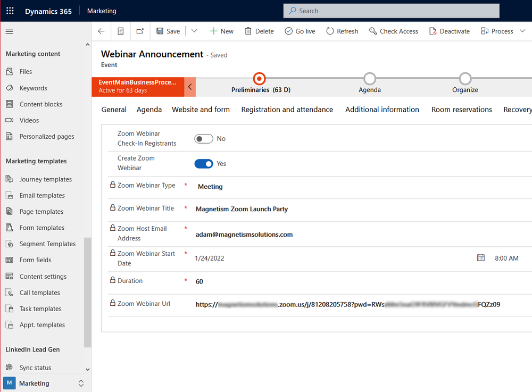Click the Marketing app name in header
This screenshot has width=532, height=392.
tap(102, 11)
